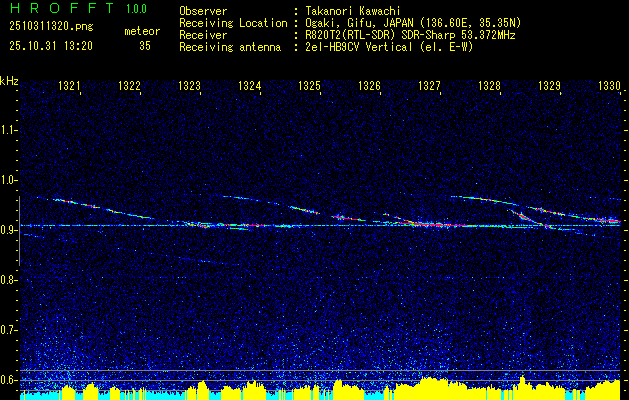Image resolution: width=629 pixels, height=400 pixels.
Task: Click the Receiving antenna label
Action: click(230, 47)
